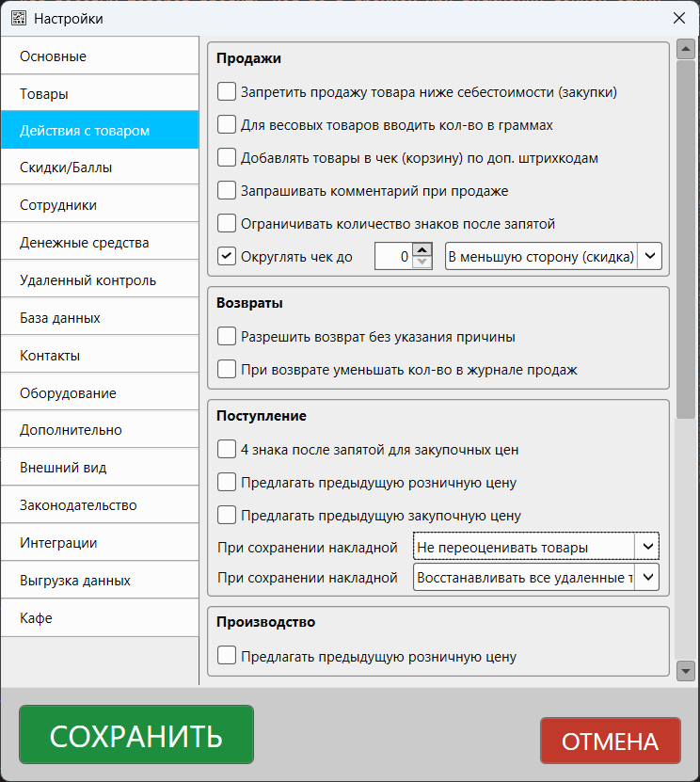
Task: Click the rounding value input field
Action: [x=392, y=256]
